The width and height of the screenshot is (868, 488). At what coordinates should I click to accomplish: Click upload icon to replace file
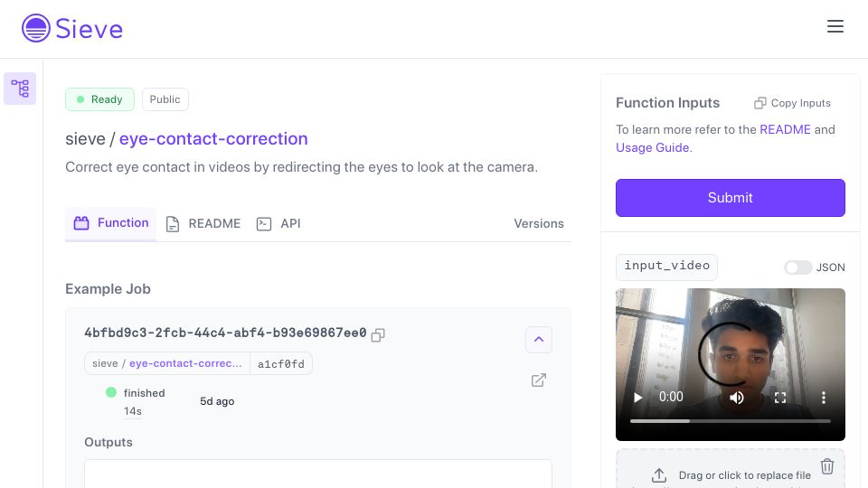[658, 475]
